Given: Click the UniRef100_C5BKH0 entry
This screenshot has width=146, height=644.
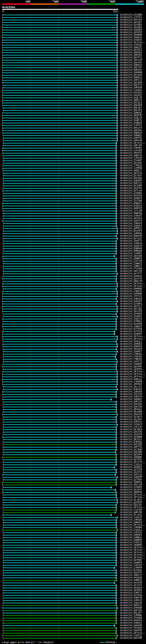Looking at the screenshot, I should point(131,359).
